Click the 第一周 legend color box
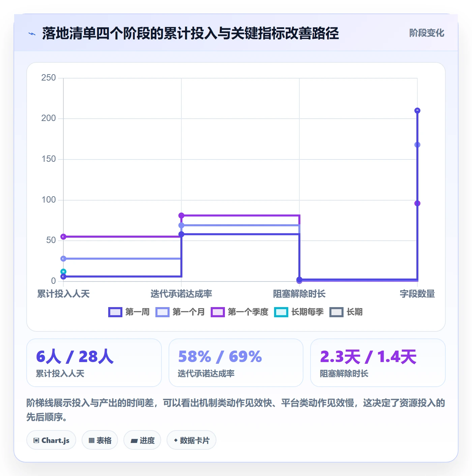The width and height of the screenshot is (472, 476). coord(115,312)
